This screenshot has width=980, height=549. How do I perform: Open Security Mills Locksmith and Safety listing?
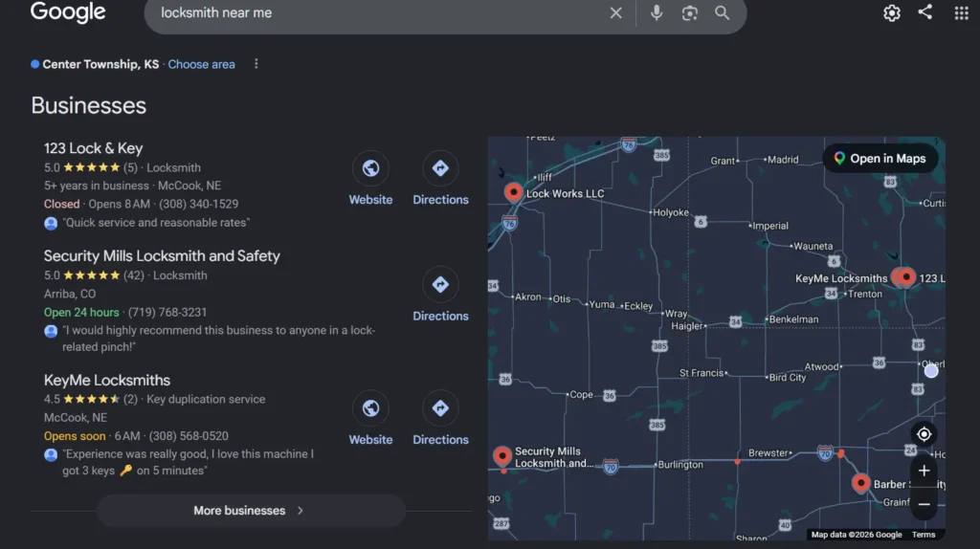tap(162, 256)
